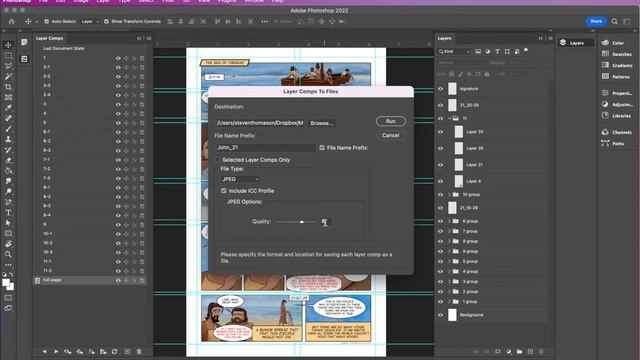Select the Rectangular Marquee tool

click(8, 55)
